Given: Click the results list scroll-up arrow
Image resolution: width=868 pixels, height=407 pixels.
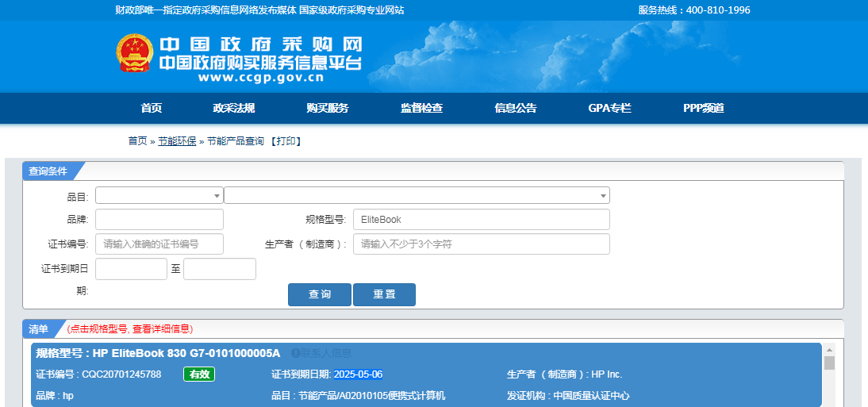Looking at the screenshot, I should [x=829, y=350].
